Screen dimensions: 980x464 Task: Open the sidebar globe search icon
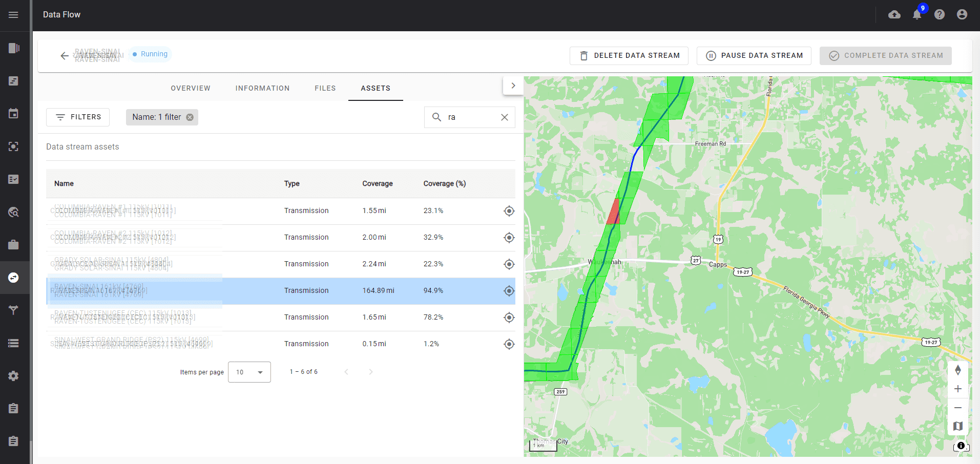[14, 212]
